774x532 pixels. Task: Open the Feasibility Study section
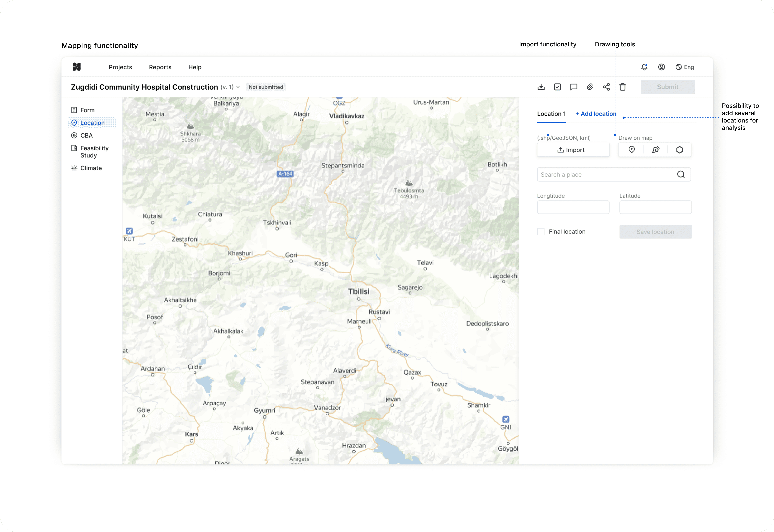coord(94,152)
